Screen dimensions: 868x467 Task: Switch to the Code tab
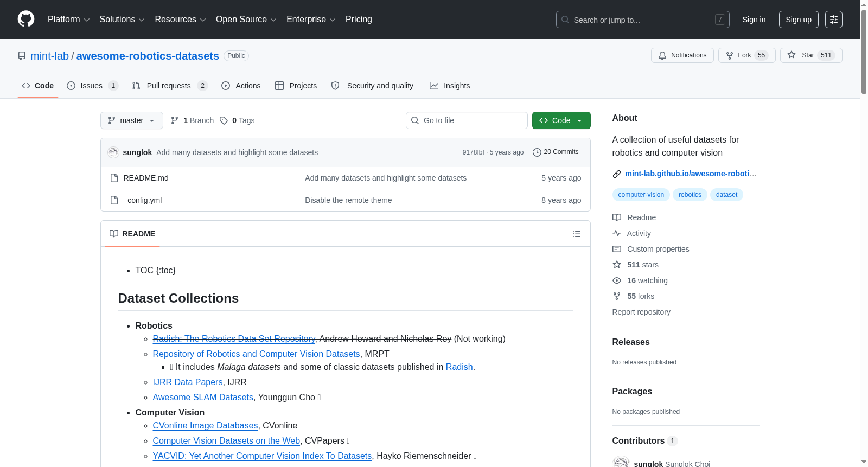[38, 86]
